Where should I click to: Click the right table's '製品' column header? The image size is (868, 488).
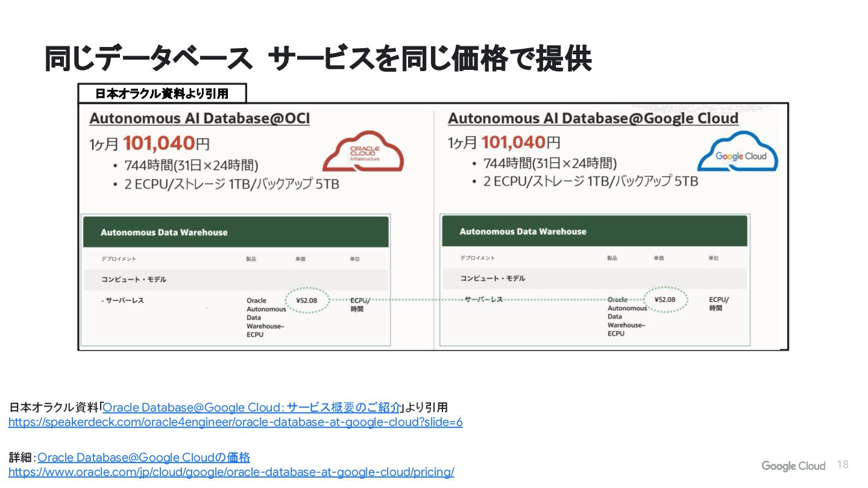pos(612,258)
